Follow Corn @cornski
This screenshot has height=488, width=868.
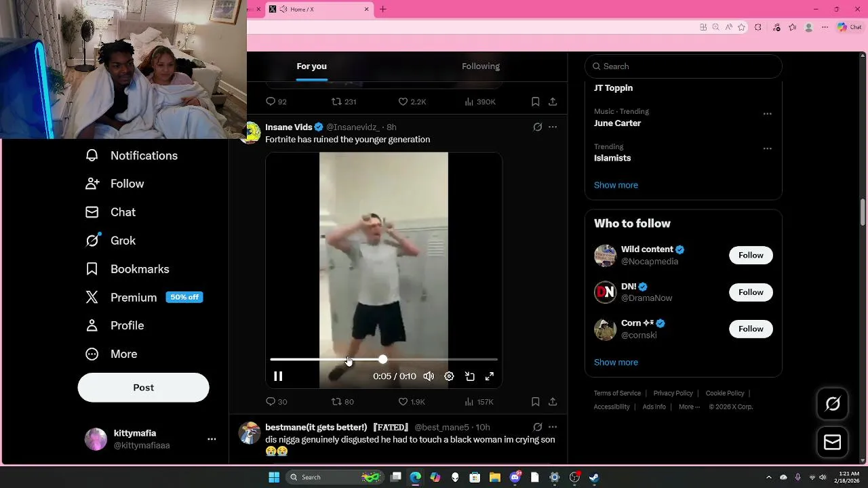751,329
